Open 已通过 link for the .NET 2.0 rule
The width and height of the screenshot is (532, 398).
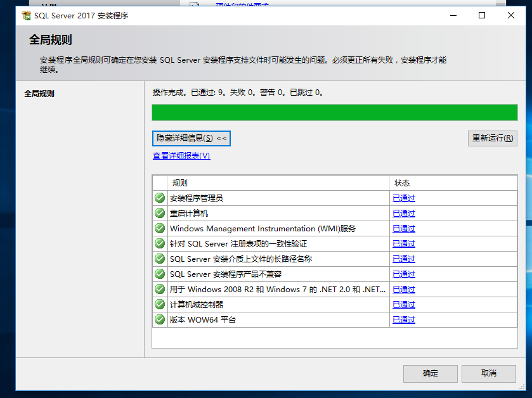tap(404, 289)
